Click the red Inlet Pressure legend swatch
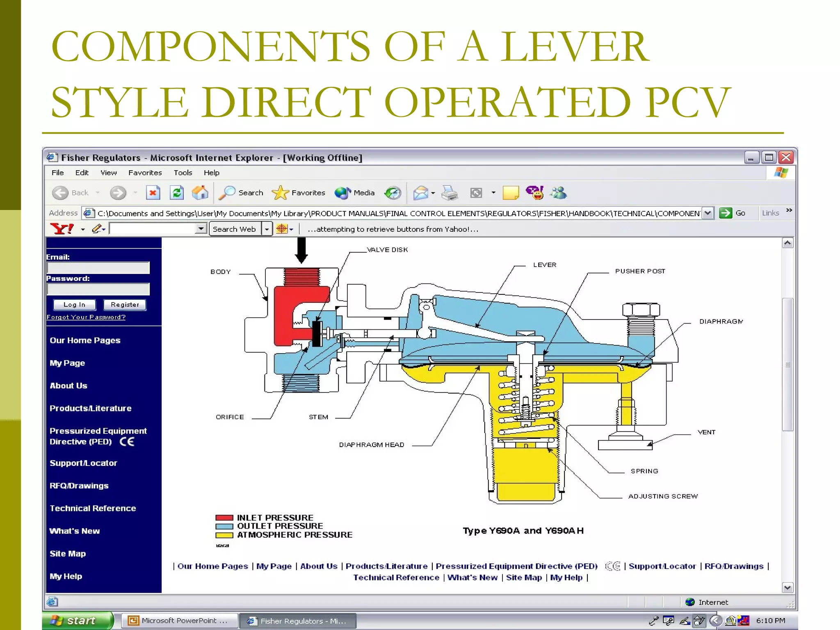The height and width of the screenshot is (630, 840). coord(224,518)
